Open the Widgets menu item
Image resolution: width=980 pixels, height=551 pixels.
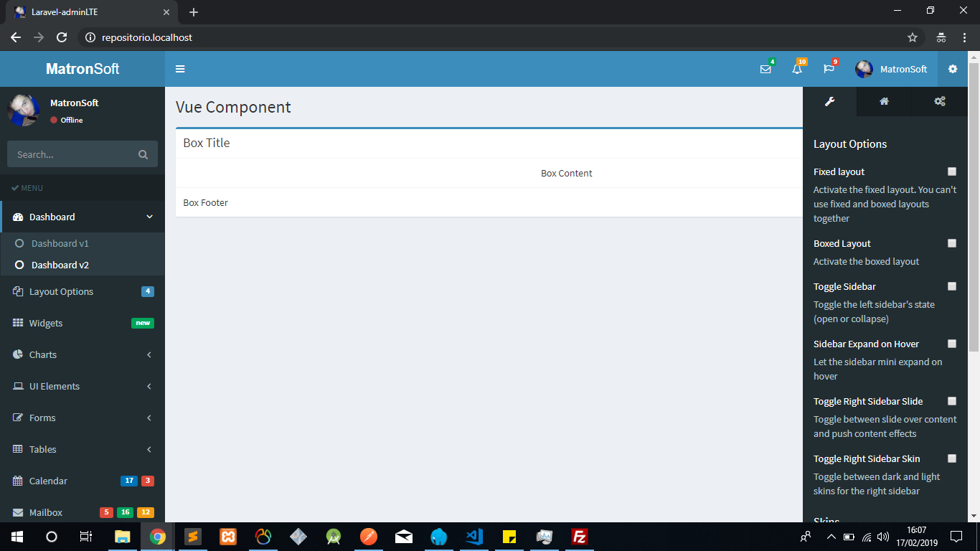[83, 323]
